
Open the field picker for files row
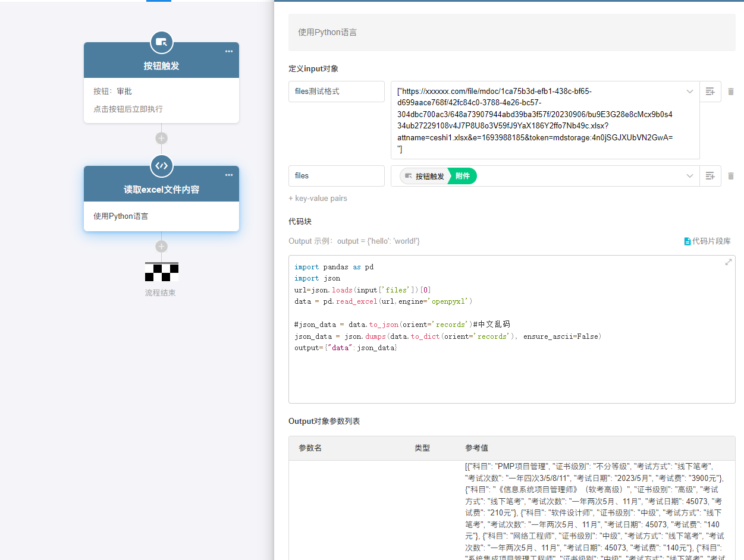(710, 176)
